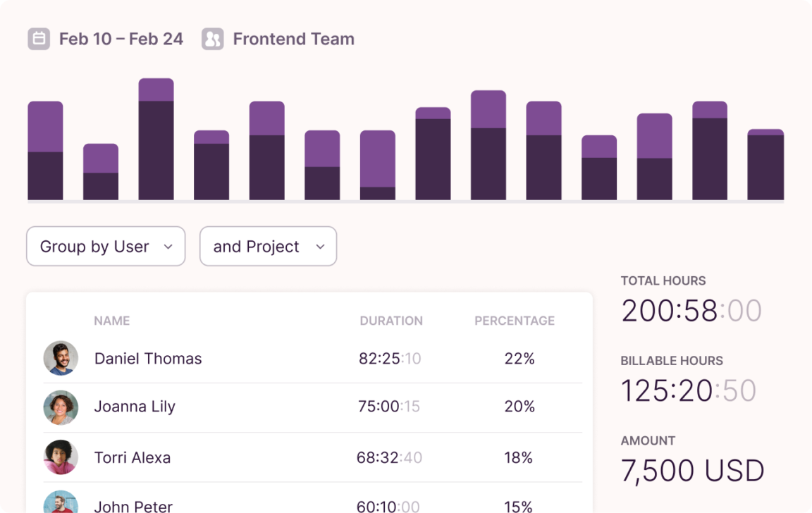Click Joanna Lily's profile picture
This screenshot has width=812, height=513.
pyautogui.click(x=61, y=407)
